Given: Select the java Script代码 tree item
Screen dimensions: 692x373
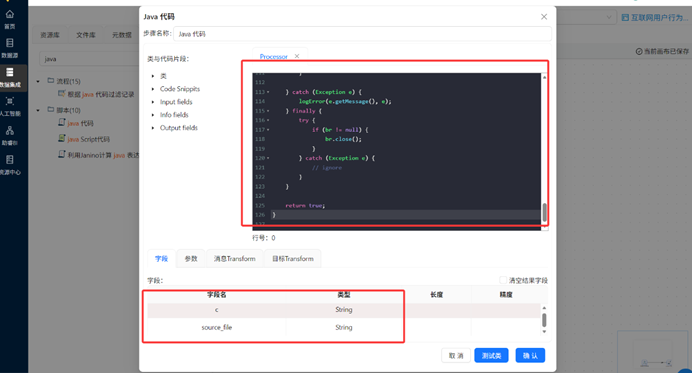Looking at the screenshot, I should pyautogui.click(x=89, y=139).
